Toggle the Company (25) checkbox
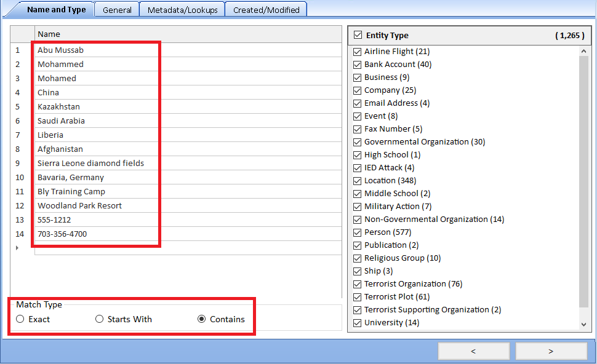The height and width of the screenshot is (364, 597). (x=357, y=90)
